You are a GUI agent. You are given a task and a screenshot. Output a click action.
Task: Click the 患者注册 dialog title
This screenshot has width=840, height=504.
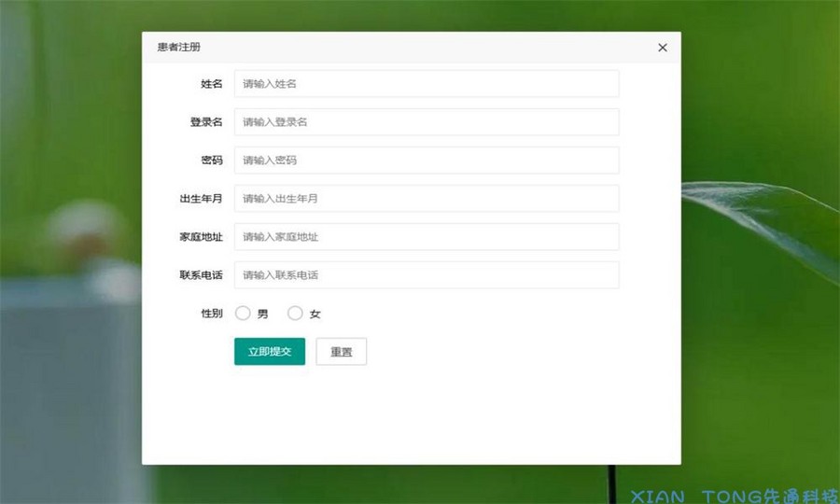pyautogui.click(x=179, y=47)
